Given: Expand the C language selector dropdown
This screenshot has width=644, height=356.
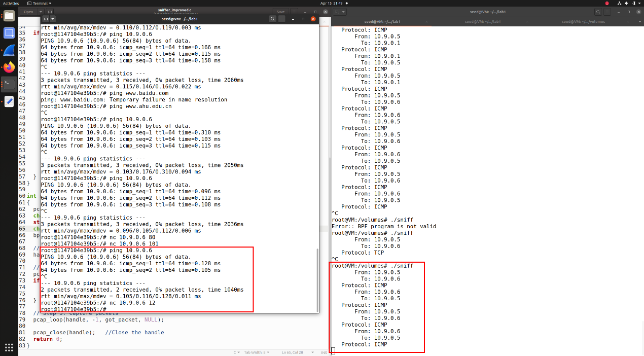Looking at the screenshot, I should point(236,352).
